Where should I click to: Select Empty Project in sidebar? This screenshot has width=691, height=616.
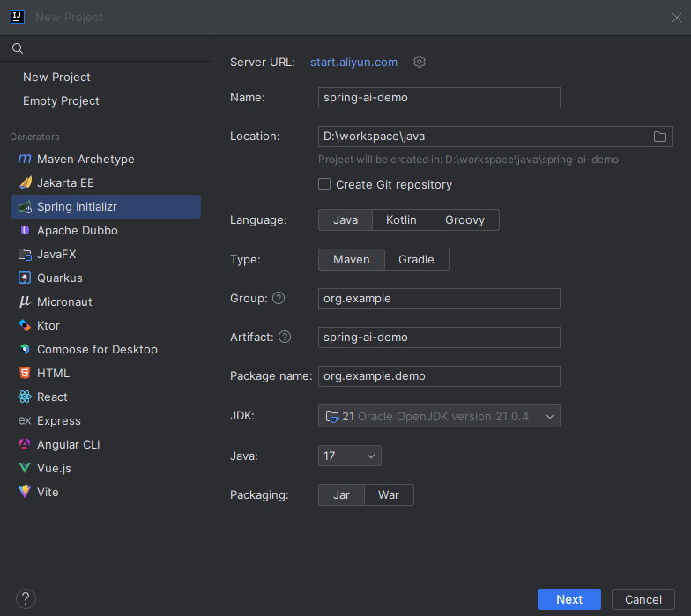[x=62, y=100]
